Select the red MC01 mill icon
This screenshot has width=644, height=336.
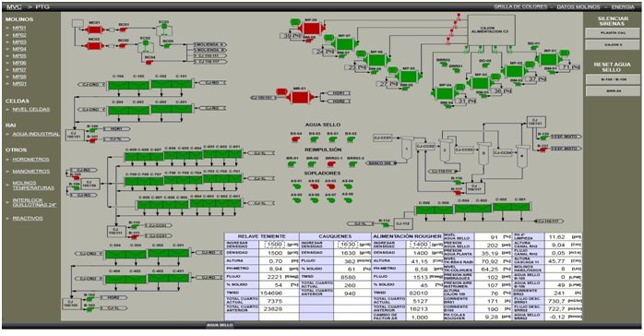94,30
